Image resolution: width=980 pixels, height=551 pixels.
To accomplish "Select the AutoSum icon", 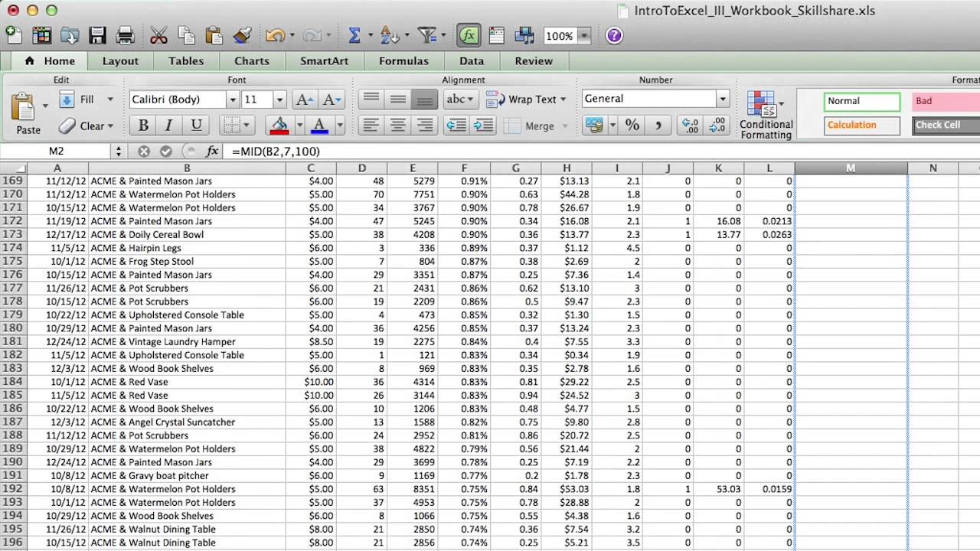I will click(x=354, y=35).
